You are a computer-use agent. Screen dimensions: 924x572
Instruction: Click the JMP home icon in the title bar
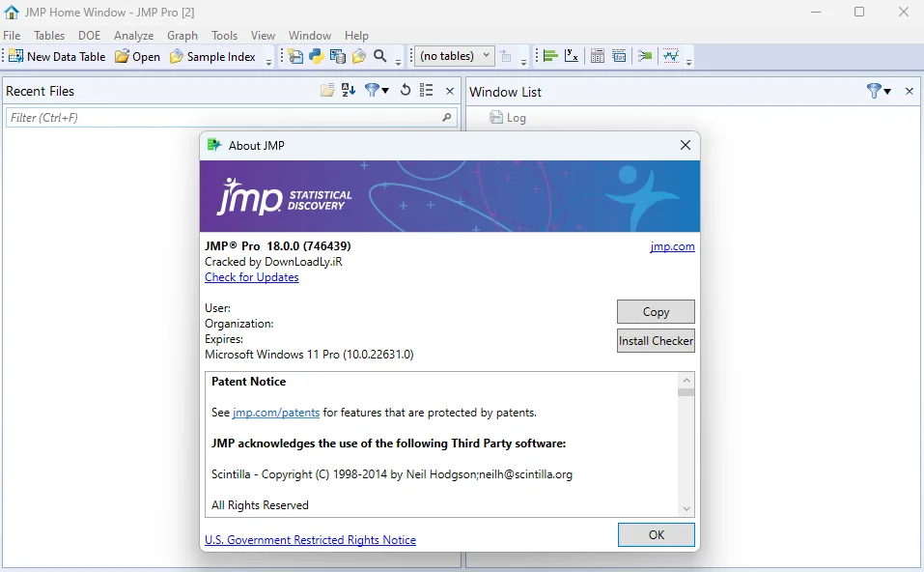coord(12,12)
